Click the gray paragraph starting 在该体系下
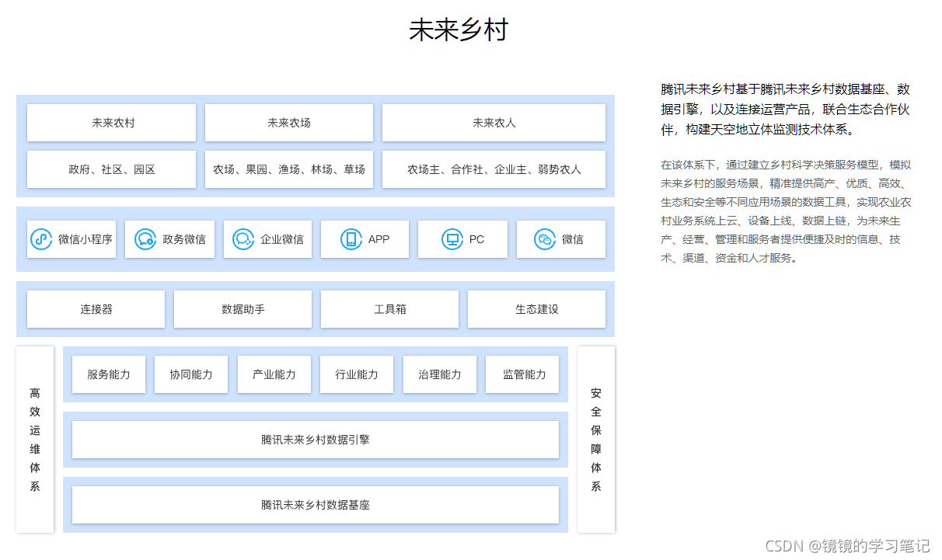The height and width of the screenshot is (560, 942). coord(786,211)
